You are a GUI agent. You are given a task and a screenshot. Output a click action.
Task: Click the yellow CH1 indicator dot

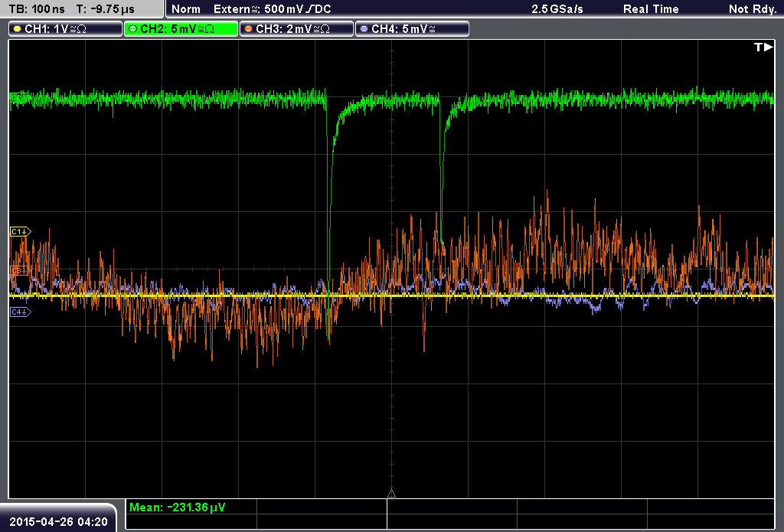(18, 29)
